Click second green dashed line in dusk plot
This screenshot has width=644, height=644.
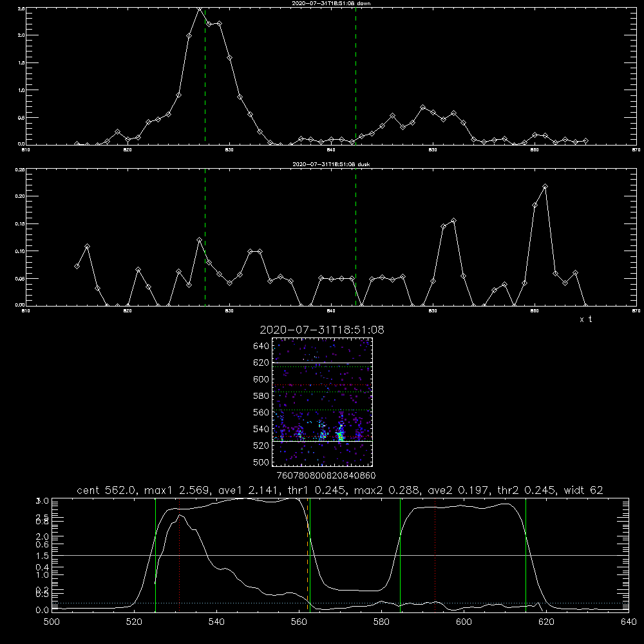[355, 237]
